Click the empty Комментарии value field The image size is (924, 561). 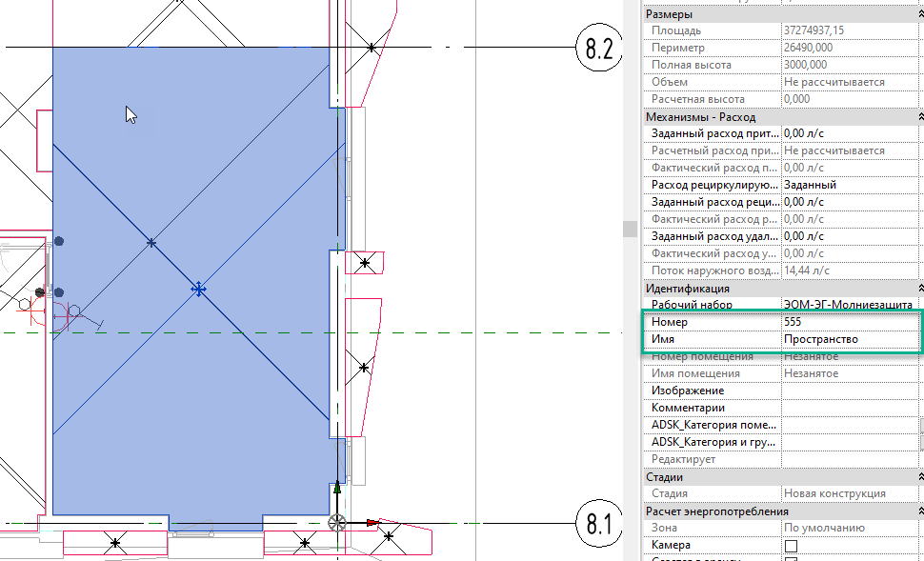coord(843,407)
